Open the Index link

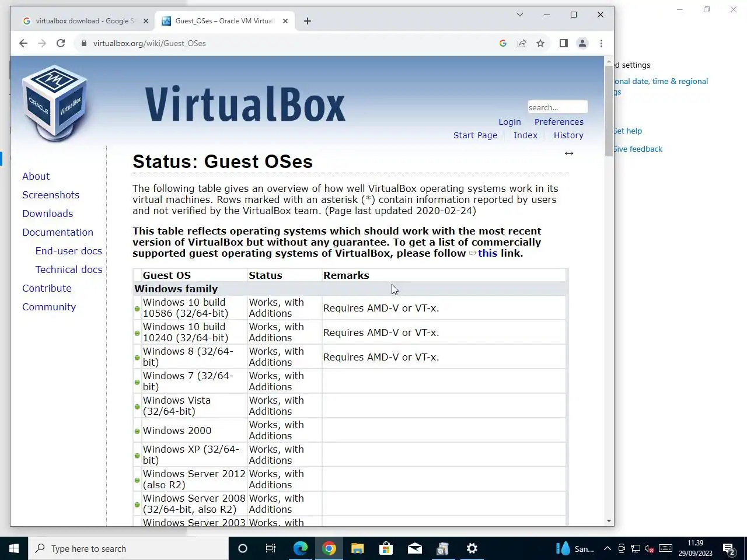point(525,135)
